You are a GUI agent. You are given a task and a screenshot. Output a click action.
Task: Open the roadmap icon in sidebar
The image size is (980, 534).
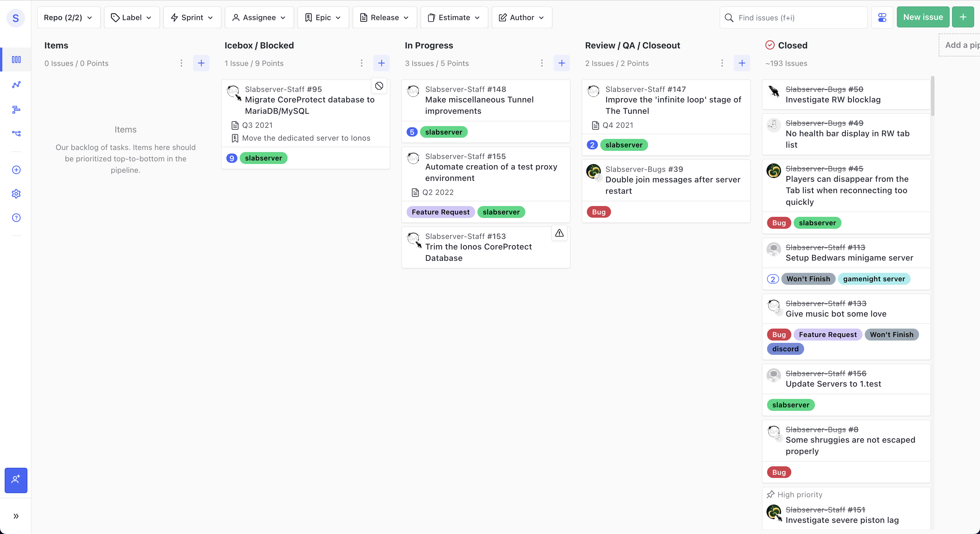pos(16,110)
